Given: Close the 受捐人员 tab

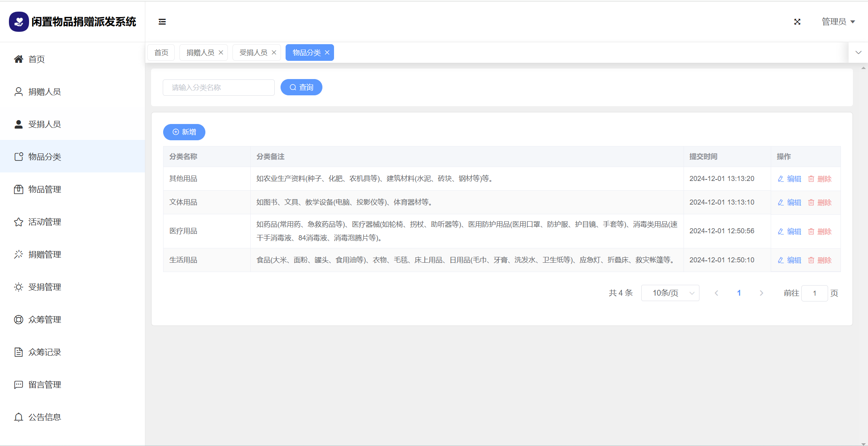Looking at the screenshot, I should pyautogui.click(x=274, y=53).
